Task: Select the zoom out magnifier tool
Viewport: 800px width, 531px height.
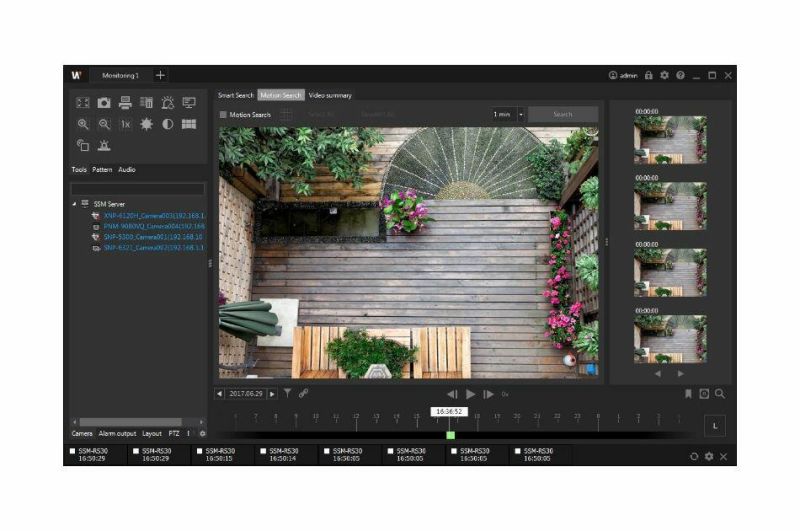Action: point(104,124)
